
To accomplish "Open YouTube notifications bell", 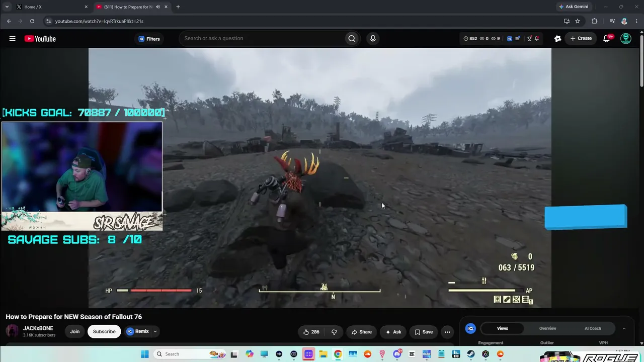I will pyautogui.click(x=607, y=39).
